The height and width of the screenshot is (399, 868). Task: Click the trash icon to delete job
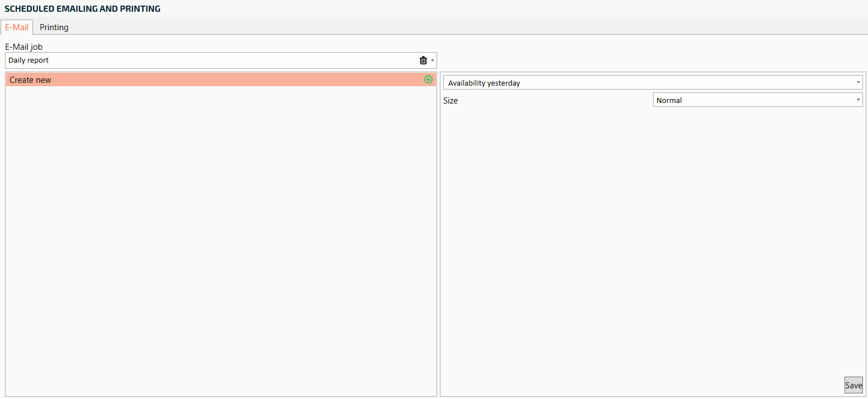tap(423, 60)
